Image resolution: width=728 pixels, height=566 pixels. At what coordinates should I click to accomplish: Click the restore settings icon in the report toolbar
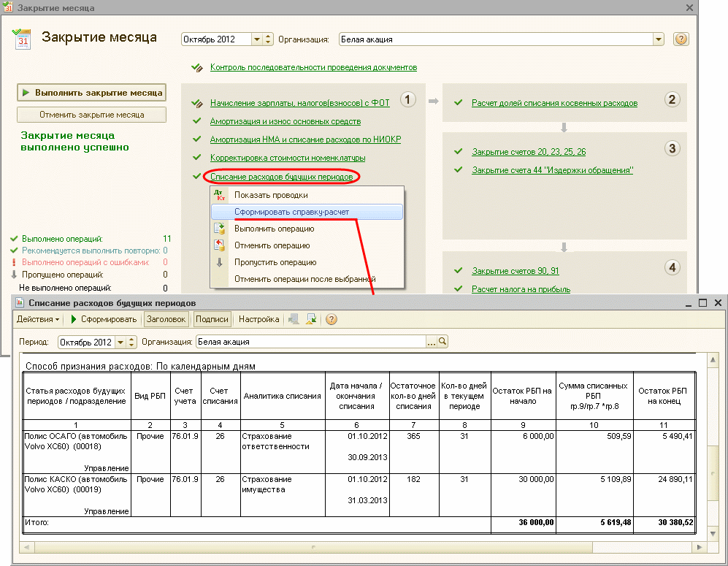pyautogui.click(x=311, y=319)
